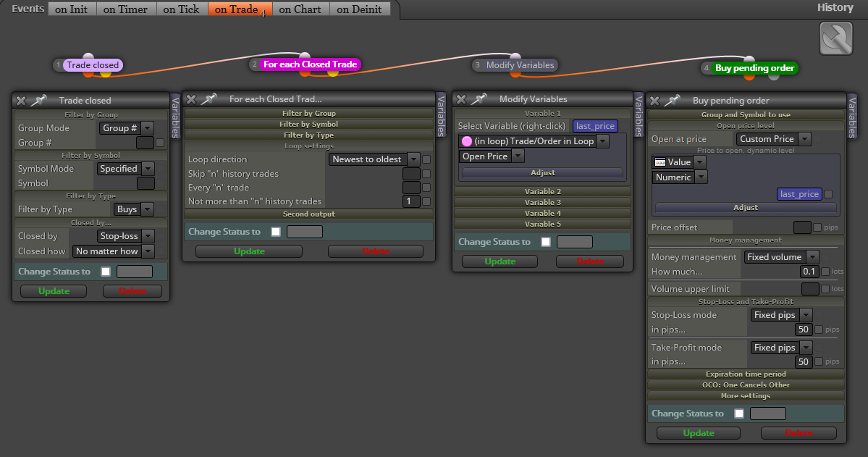This screenshot has height=457, width=868.
Task: Pin the Modify Variables panel
Action: [x=479, y=99]
